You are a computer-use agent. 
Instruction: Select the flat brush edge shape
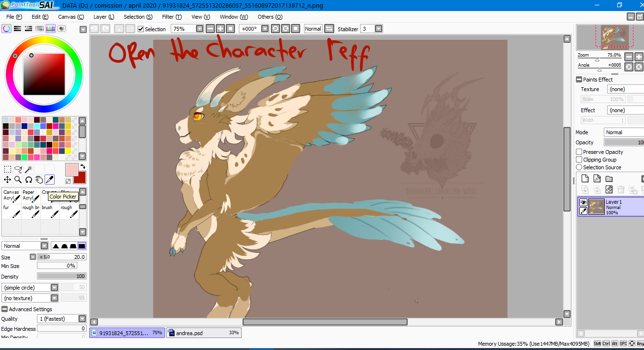(x=82, y=246)
